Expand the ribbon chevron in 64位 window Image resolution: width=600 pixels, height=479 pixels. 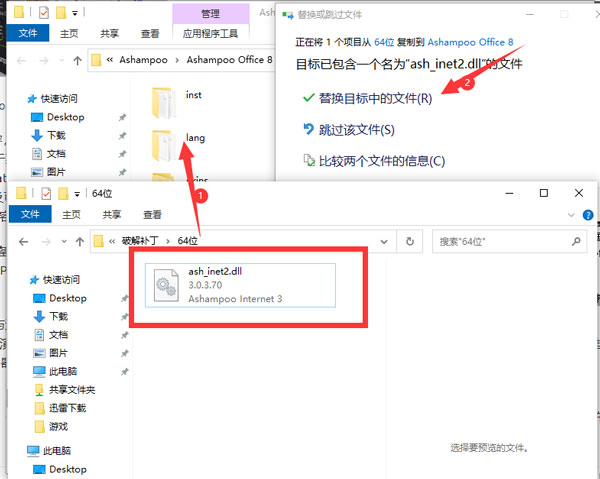[x=571, y=215]
